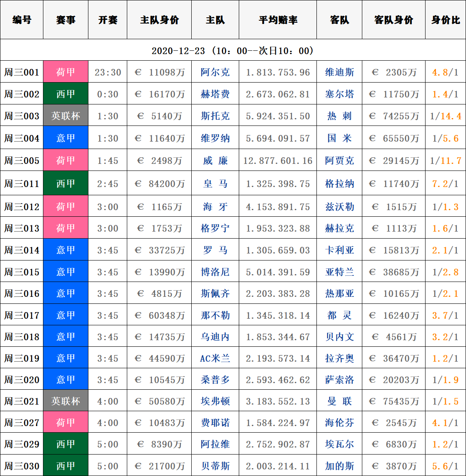Open away team link 维迪斯
The height and width of the screenshot is (476, 466).
(x=339, y=72)
